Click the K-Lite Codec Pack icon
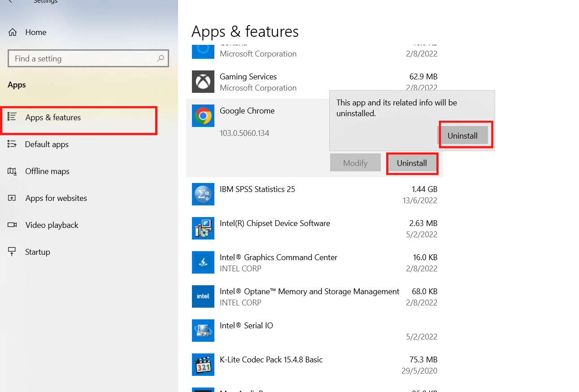This screenshot has height=392, width=579. [x=203, y=365]
